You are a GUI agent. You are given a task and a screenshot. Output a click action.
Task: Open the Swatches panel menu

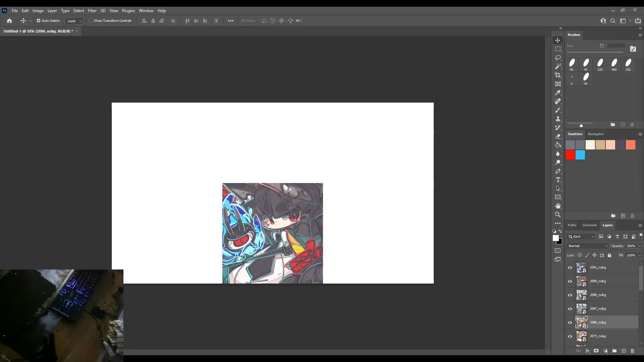[x=640, y=134]
